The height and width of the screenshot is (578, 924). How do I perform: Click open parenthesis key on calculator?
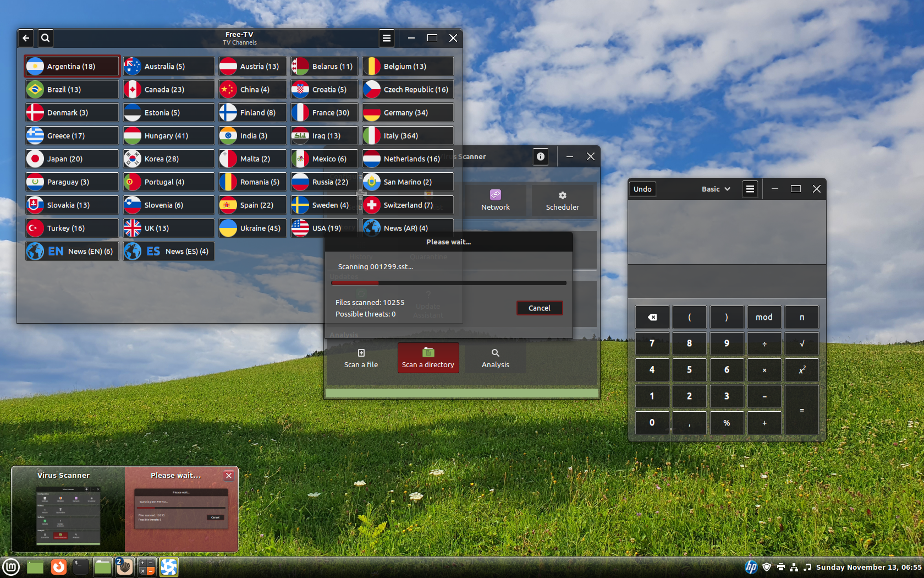point(690,317)
